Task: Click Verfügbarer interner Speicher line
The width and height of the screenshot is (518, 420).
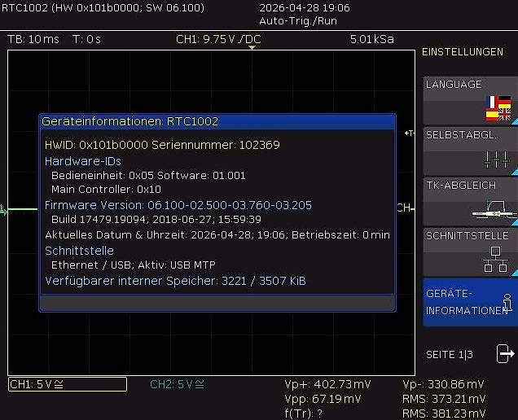Action: (x=175, y=281)
